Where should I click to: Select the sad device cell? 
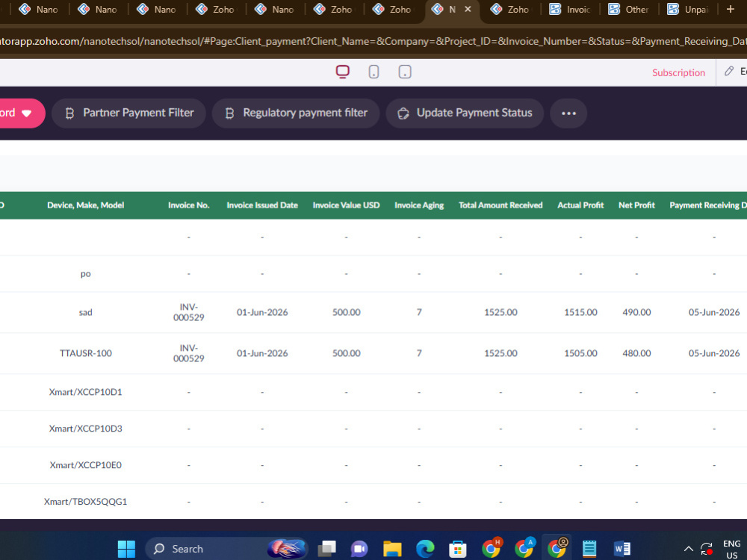tap(86, 312)
